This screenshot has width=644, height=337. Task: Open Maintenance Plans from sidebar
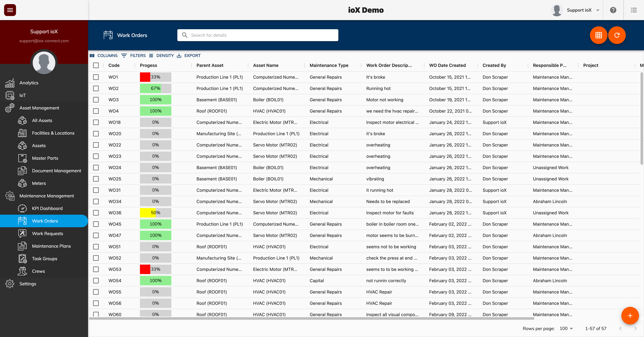tap(44, 246)
